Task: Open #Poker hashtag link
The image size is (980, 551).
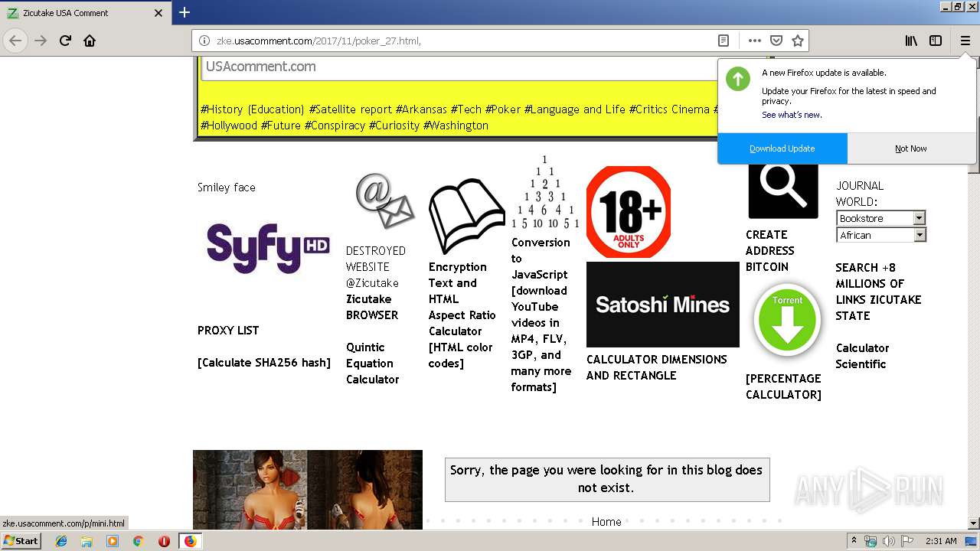Action: 503,109
